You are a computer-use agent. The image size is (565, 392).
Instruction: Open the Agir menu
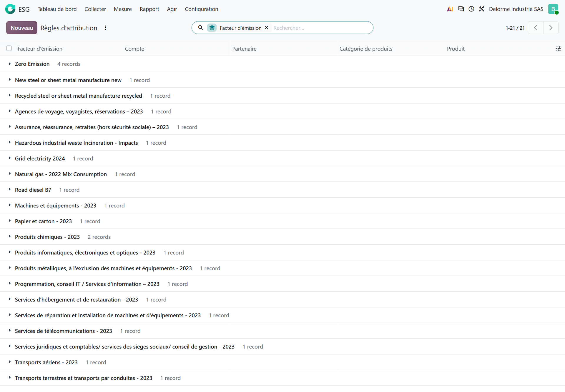click(172, 9)
